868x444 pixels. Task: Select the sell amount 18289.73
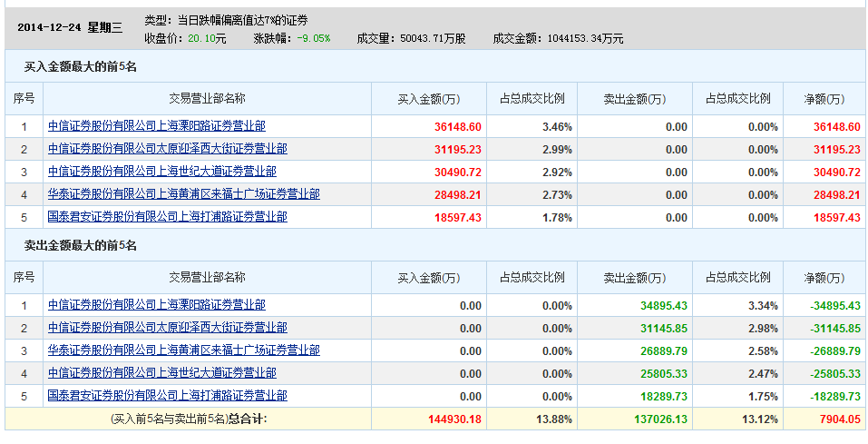coord(664,397)
